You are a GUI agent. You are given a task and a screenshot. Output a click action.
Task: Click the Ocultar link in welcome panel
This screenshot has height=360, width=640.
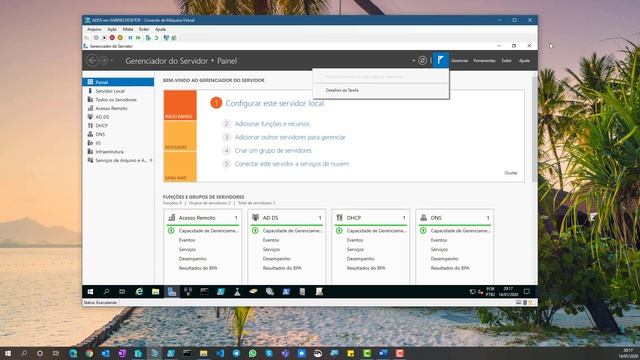(x=511, y=173)
